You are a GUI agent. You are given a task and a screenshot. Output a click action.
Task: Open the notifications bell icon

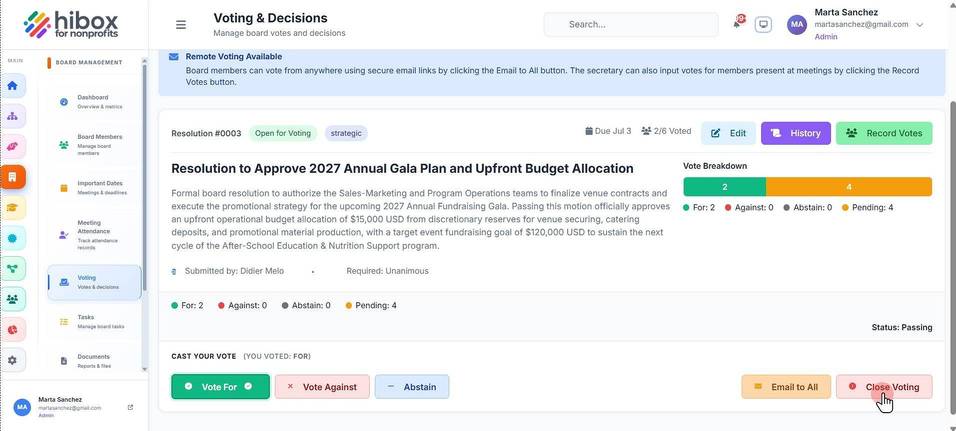tap(737, 24)
